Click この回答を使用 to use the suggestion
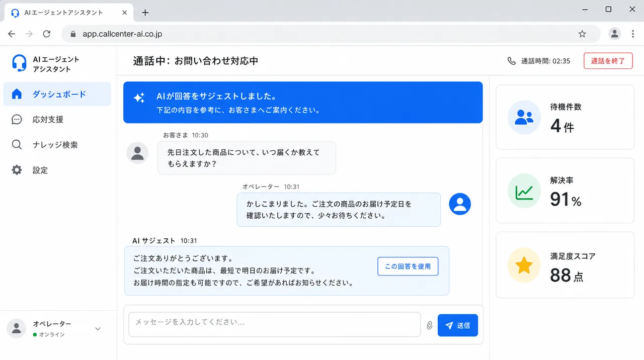Screen dimensions: 644x360 (x=408, y=266)
